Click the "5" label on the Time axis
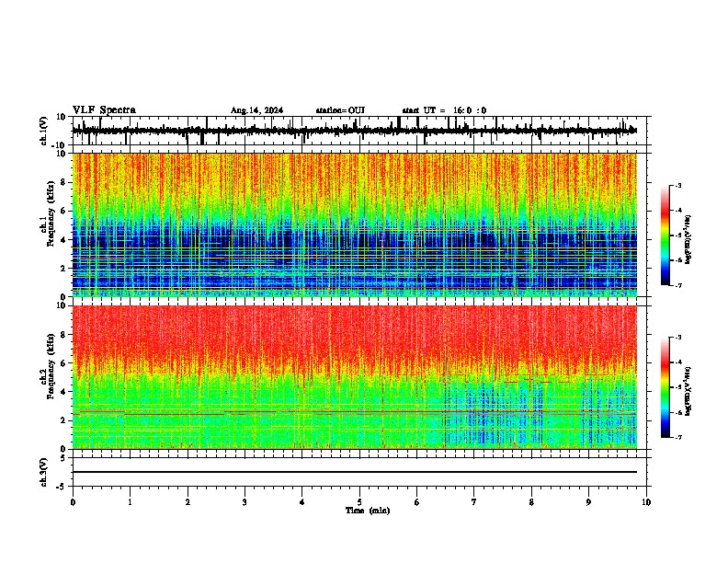 [359, 502]
